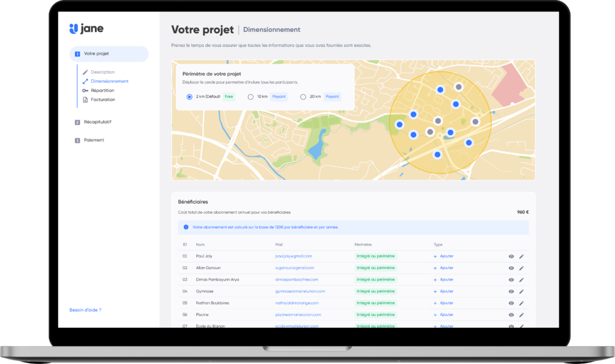Select the 2 km (Défaut) radio option

point(190,97)
